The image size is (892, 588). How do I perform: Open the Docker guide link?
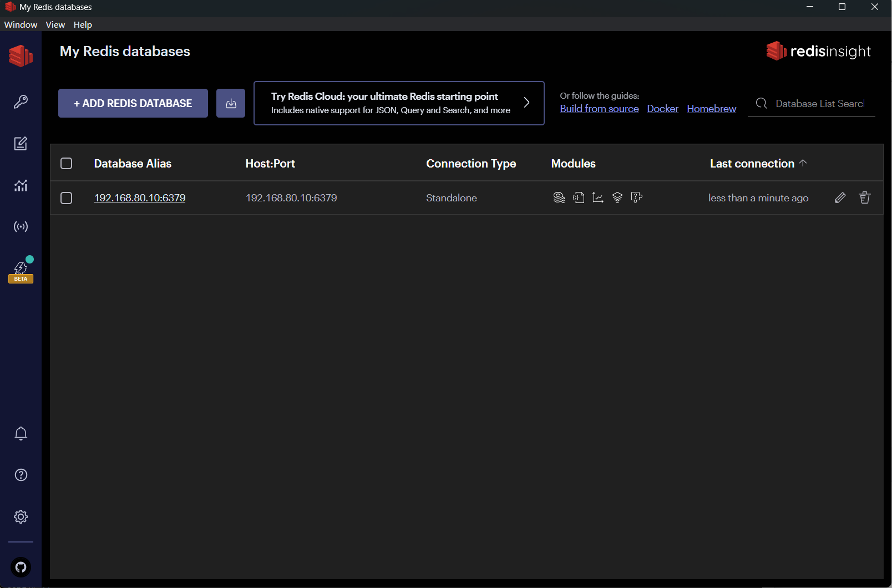click(x=663, y=109)
